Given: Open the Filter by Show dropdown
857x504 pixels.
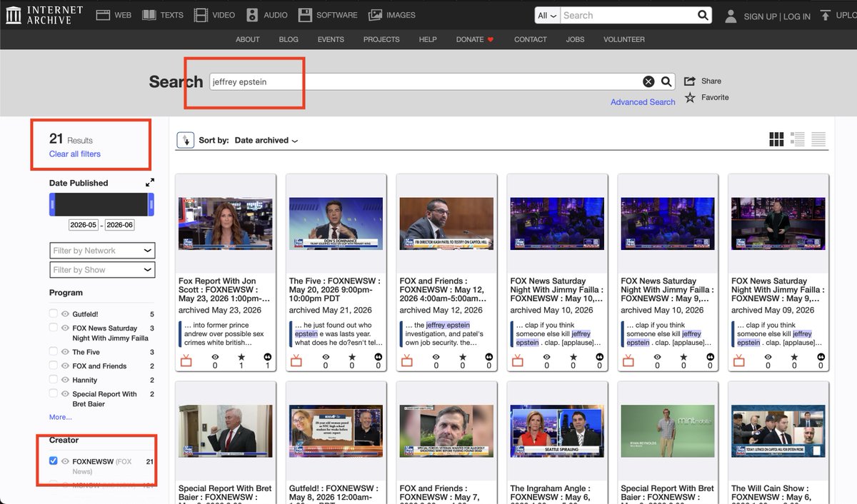Looking at the screenshot, I should click(102, 270).
